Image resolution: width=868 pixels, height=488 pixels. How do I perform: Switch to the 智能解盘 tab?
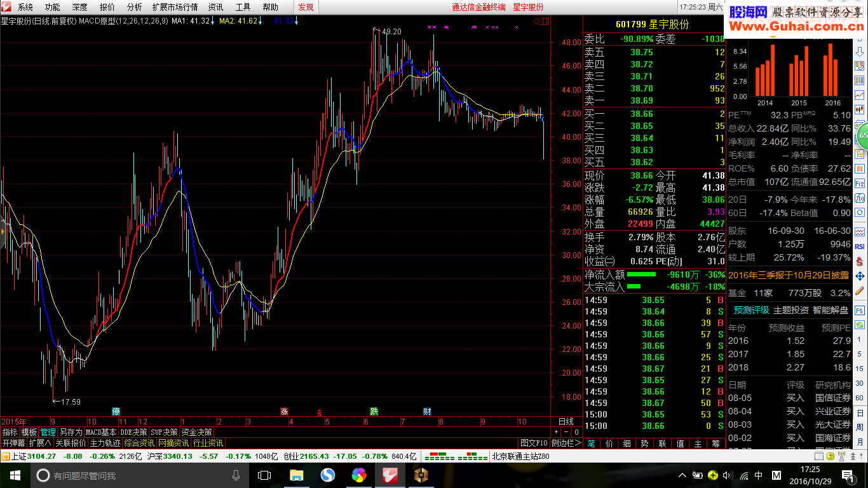coord(830,310)
